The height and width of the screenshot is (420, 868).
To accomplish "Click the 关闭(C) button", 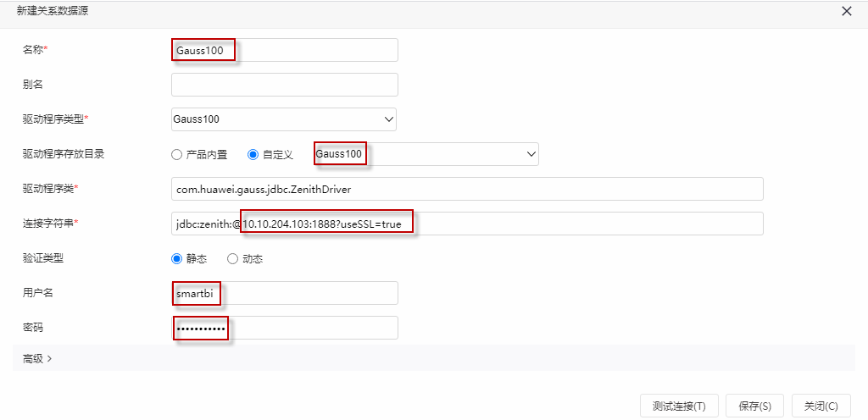I will [821, 406].
